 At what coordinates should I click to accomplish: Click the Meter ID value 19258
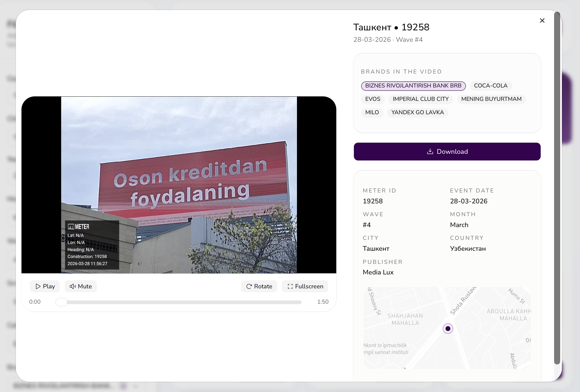(x=373, y=201)
